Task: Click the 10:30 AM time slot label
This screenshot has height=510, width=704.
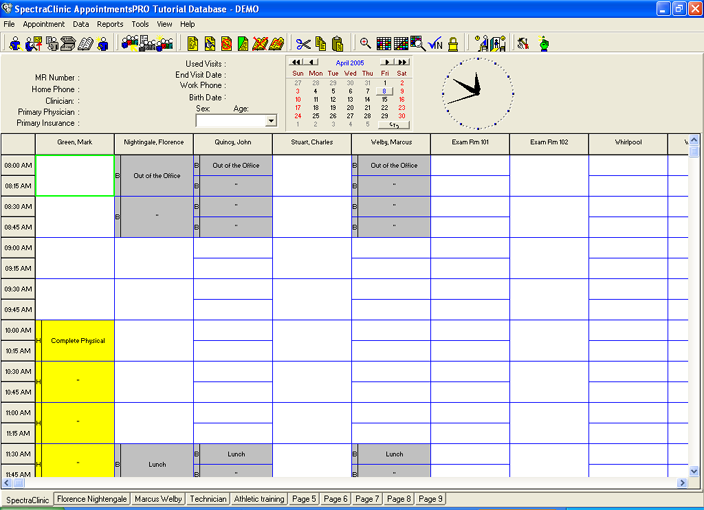Action: tap(18, 372)
